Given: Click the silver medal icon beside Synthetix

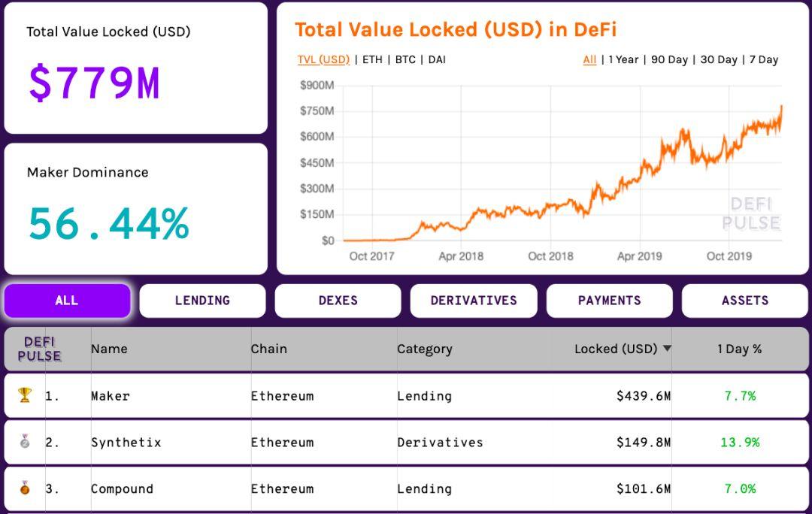Looking at the screenshot, I should [25, 442].
